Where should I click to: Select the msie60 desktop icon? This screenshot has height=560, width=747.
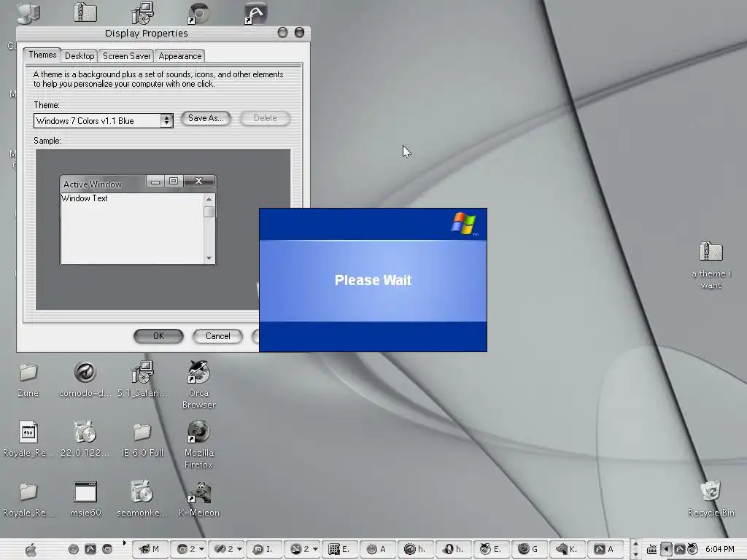pyautogui.click(x=86, y=499)
